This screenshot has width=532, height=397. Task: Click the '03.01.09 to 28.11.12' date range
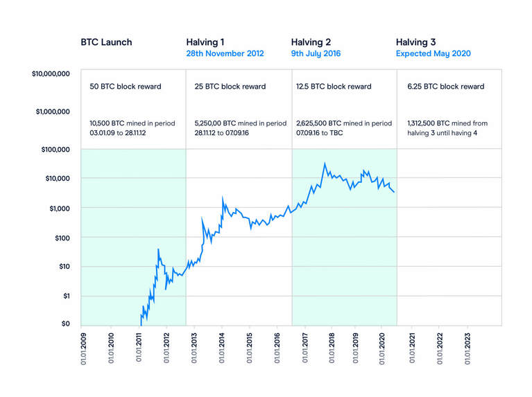(x=118, y=133)
